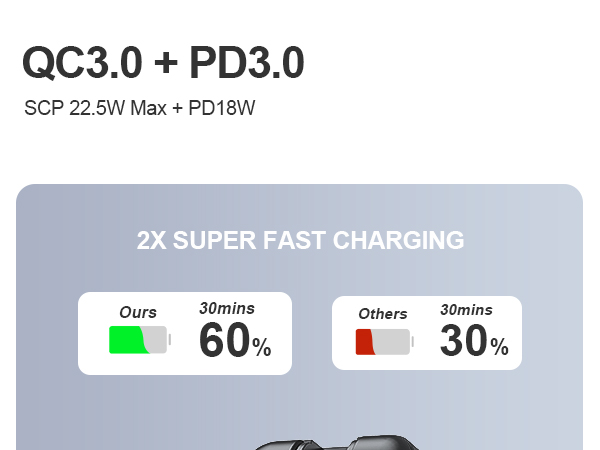This screenshot has width=600, height=450.
Task: Click the word CHARGING in the banner title
Action: 398,241
